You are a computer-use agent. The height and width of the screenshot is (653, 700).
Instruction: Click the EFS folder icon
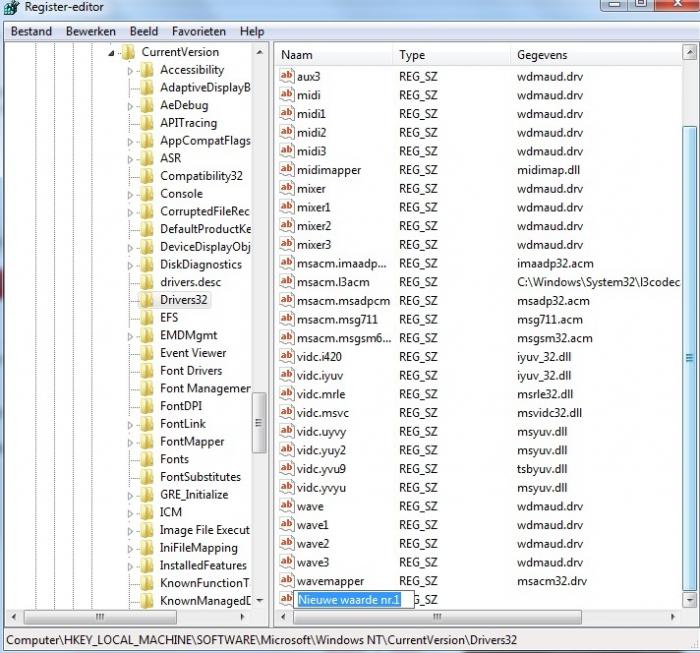click(146, 317)
